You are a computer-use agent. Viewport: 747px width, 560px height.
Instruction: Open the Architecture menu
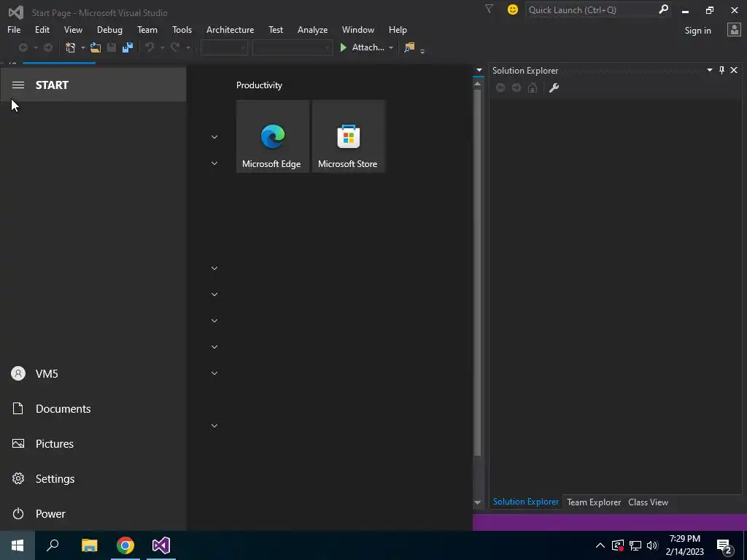(x=230, y=29)
